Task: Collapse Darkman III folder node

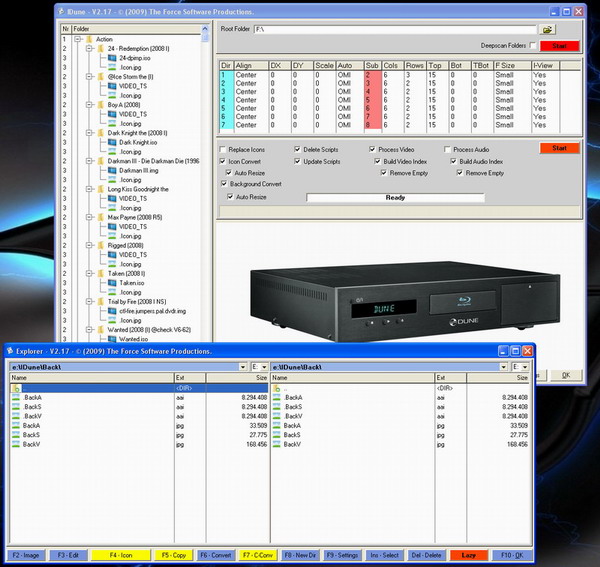Action: (89, 161)
